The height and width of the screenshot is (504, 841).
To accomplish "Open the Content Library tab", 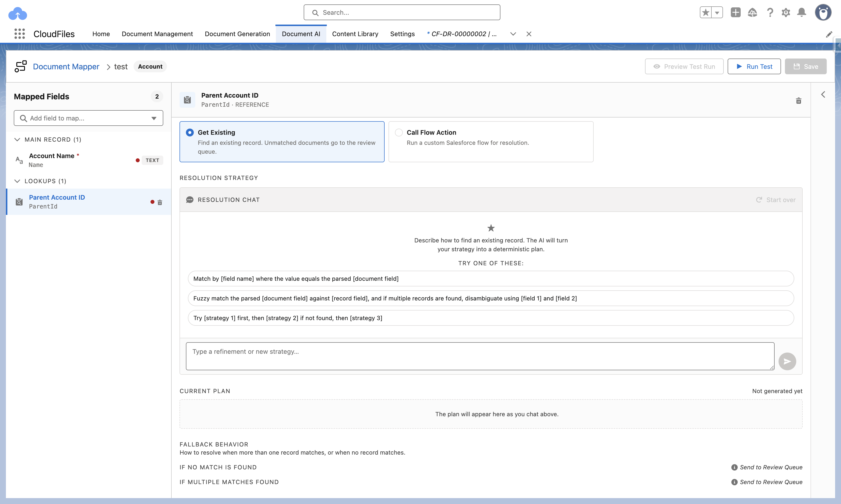I will [x=355, y=34].
